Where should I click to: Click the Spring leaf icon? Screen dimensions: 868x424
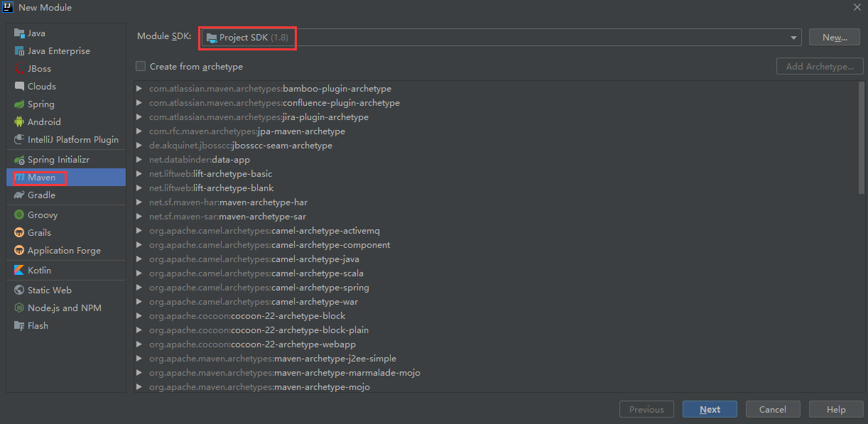(x=19, y=104)
